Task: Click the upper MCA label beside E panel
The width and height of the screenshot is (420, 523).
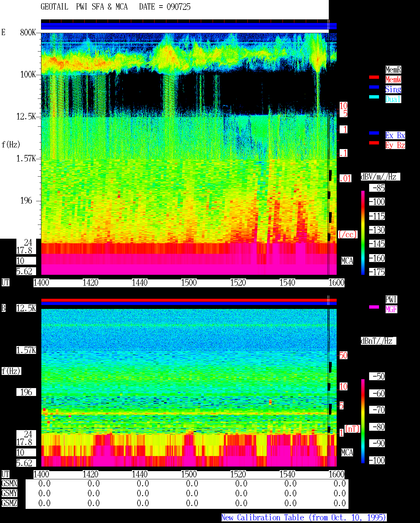Action: [347, 261]
